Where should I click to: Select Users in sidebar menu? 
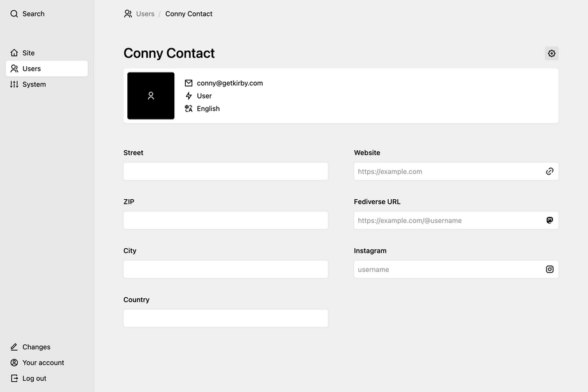click(x=31, y=69)
